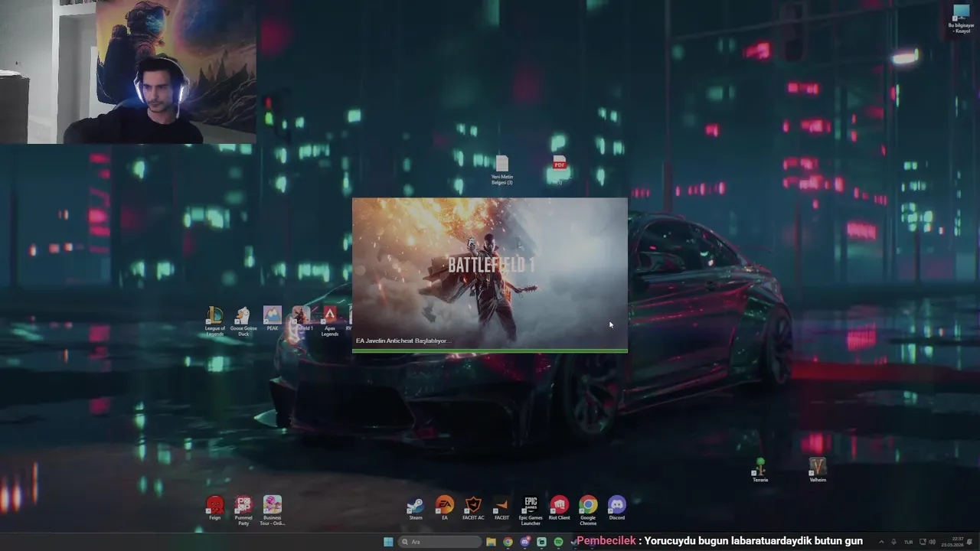Launch the Apex Legends shortcut
This screenshot has height=551, width=980.
[x=330, y=321]
